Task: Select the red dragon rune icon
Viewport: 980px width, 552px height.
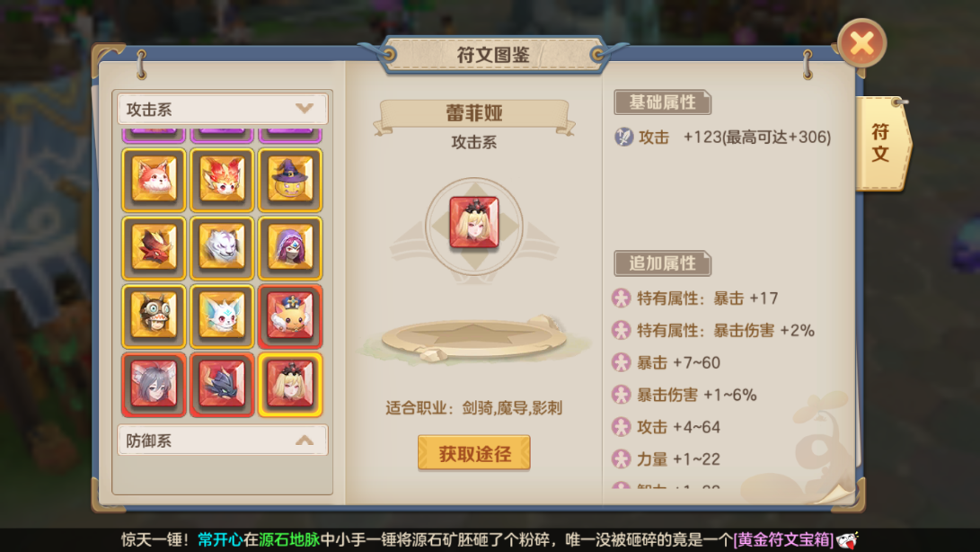Action: pyautogui.click(x=154, y=248)
